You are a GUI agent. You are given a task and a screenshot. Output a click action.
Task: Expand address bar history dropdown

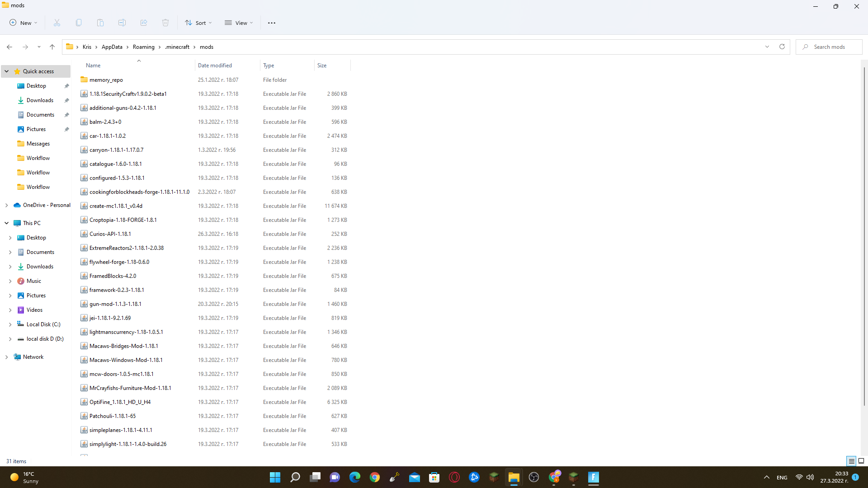point(767,47)
